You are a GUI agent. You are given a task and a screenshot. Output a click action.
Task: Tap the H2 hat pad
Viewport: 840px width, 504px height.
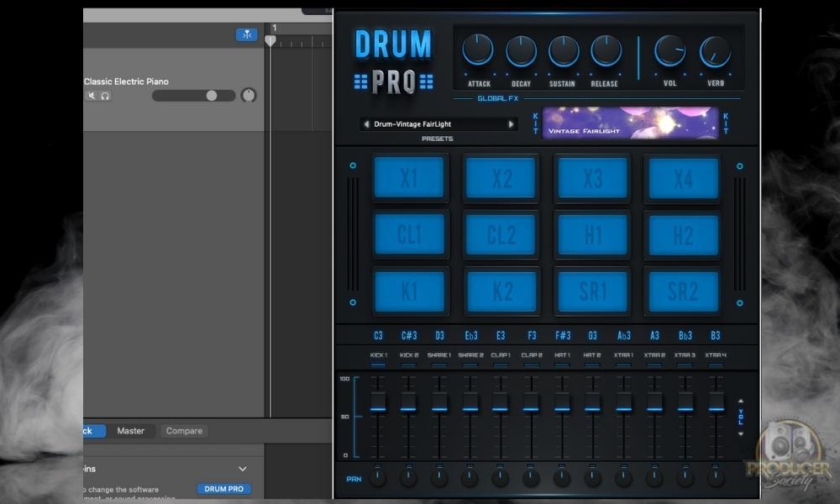click(x=683, y=234)
